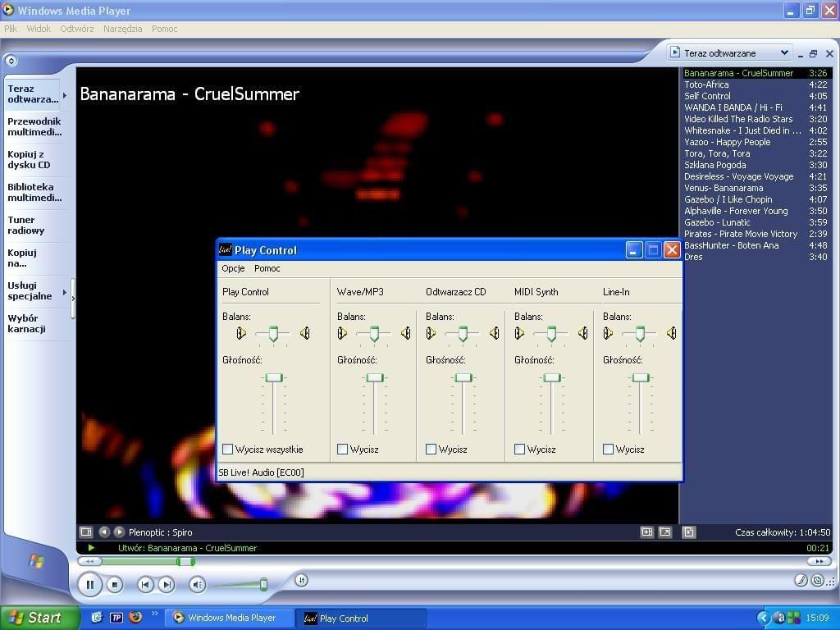Mute Media Player sound with speaker icon
This screenshot has height=630, width=840.
(198, 584)
